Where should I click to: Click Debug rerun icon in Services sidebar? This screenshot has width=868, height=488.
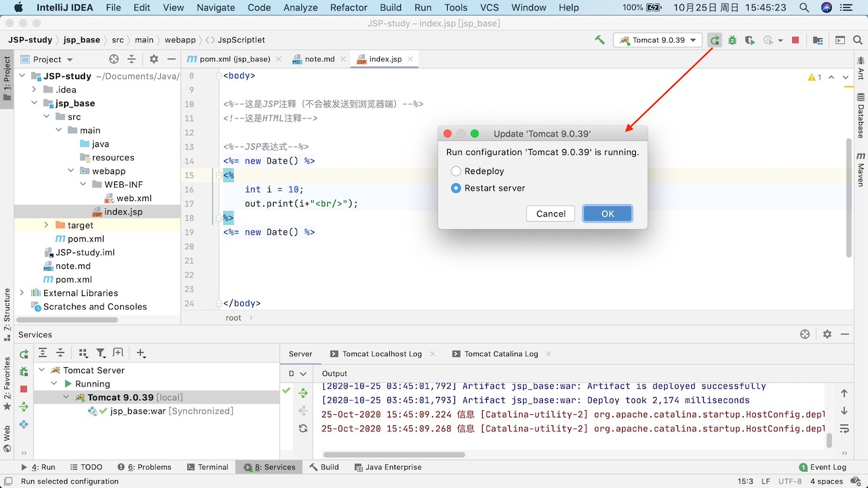coord(24,372)
